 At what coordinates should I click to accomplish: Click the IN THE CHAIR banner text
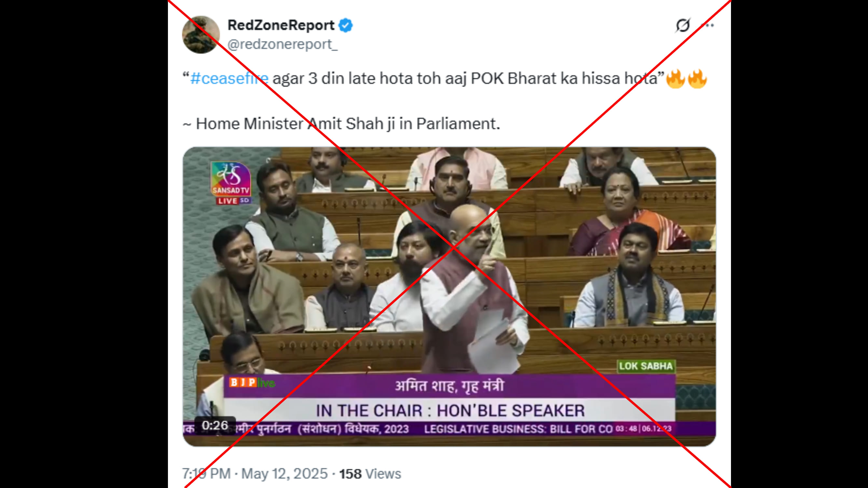point(450,411)
